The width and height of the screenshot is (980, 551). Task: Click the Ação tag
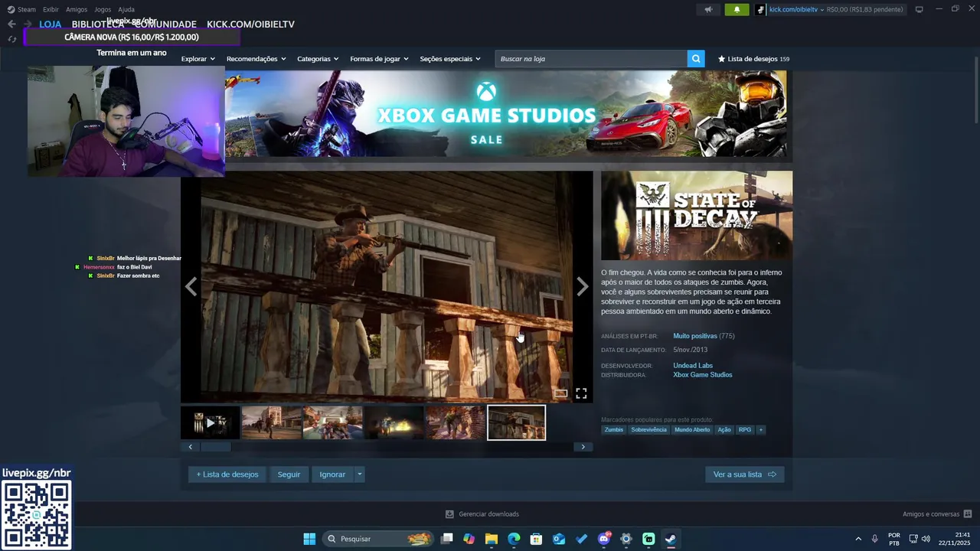(724, 430)
